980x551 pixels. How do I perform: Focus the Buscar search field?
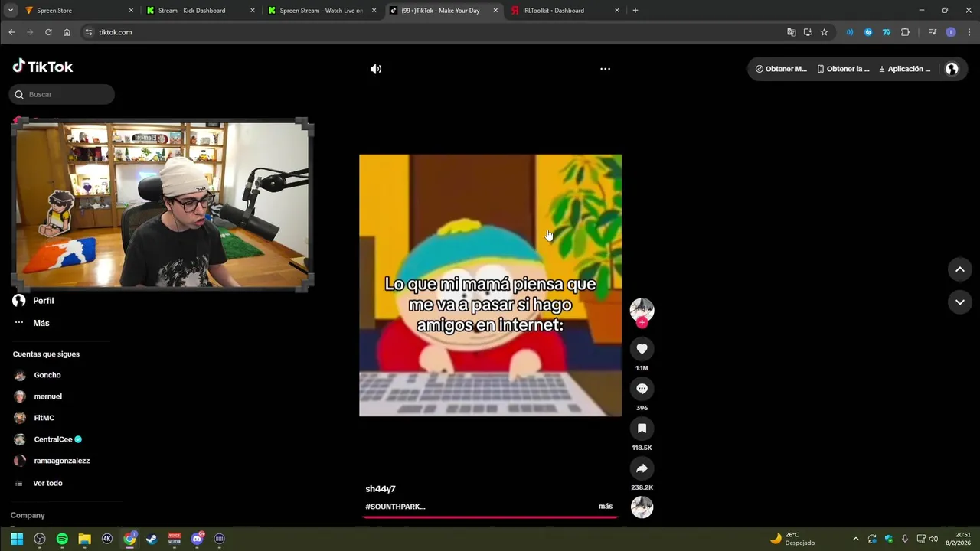(62, 94)
